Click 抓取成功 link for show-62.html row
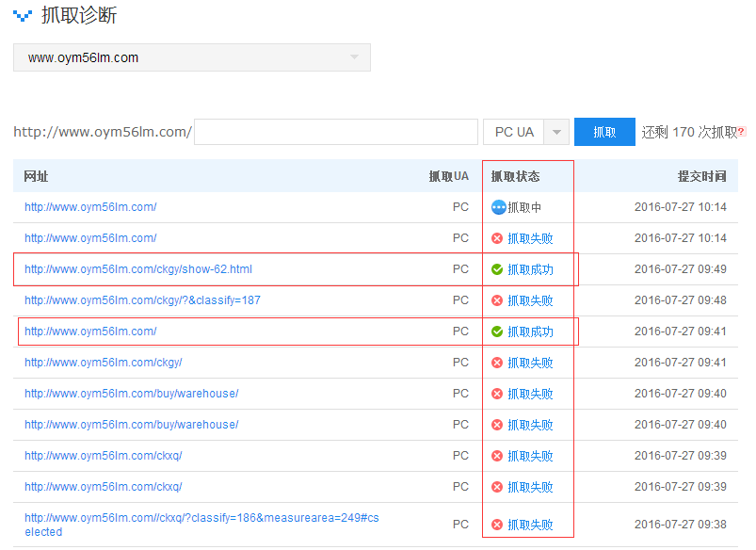The image size is (756, 550). click(x=530, y=269)
